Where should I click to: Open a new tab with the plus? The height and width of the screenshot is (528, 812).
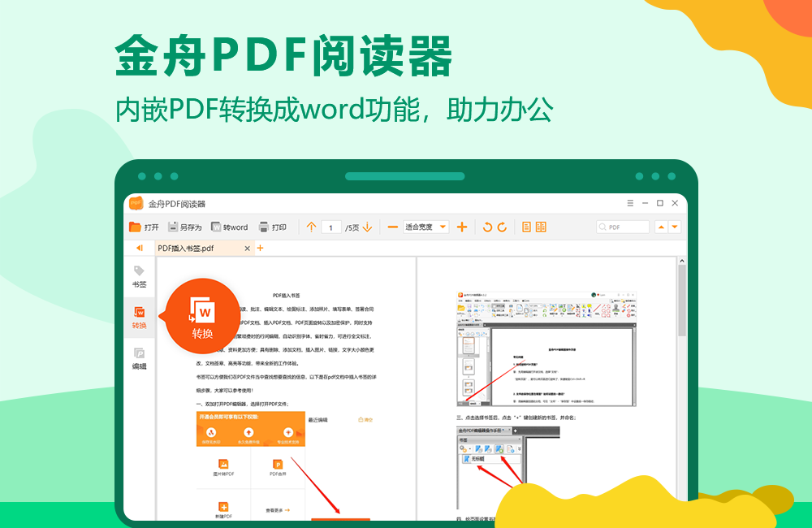pos(260,249)
